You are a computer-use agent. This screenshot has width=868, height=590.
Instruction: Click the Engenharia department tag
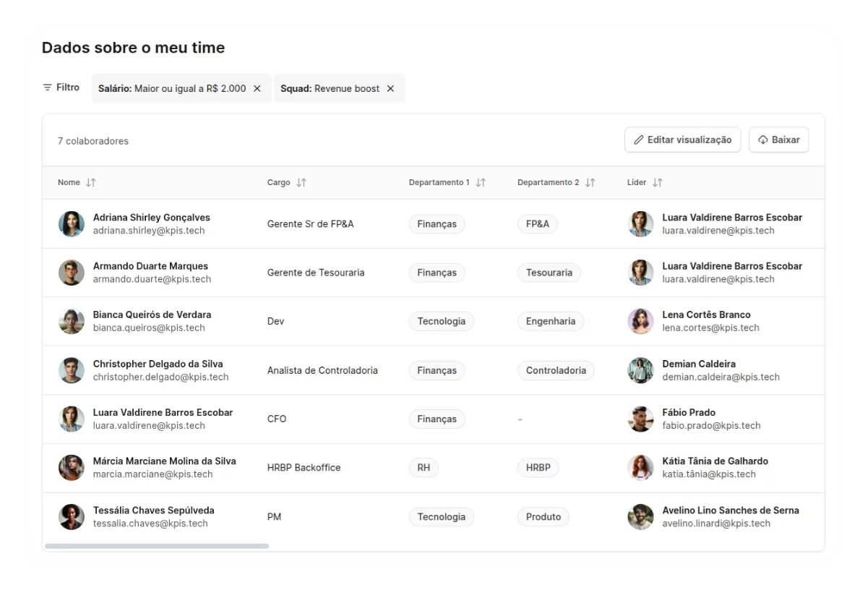click(x=551, y=321)
